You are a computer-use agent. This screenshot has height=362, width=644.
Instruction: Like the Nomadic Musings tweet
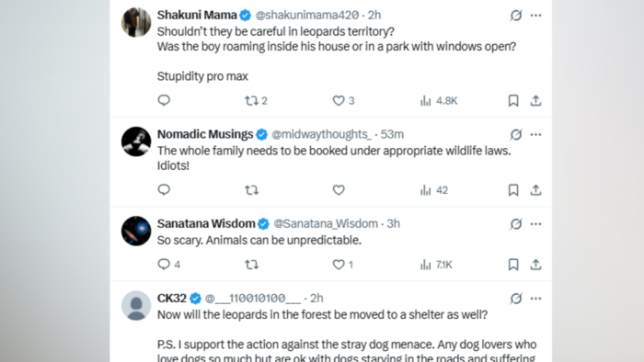click(339, 190)
